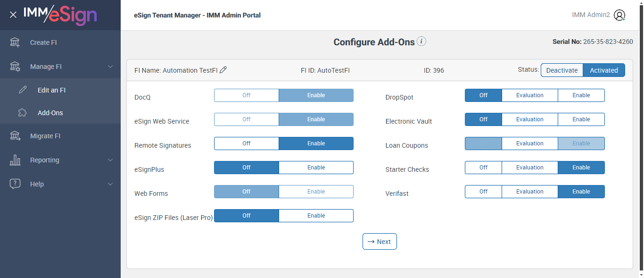Click the IMM eSign logo
The image size is (644, 278).
(x=60, y=15)
